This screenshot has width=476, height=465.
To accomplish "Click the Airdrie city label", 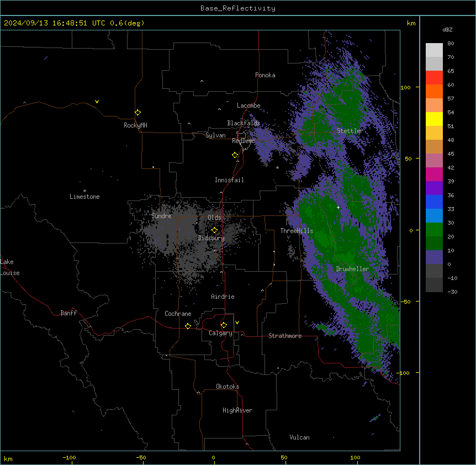I will click(223, 297).
